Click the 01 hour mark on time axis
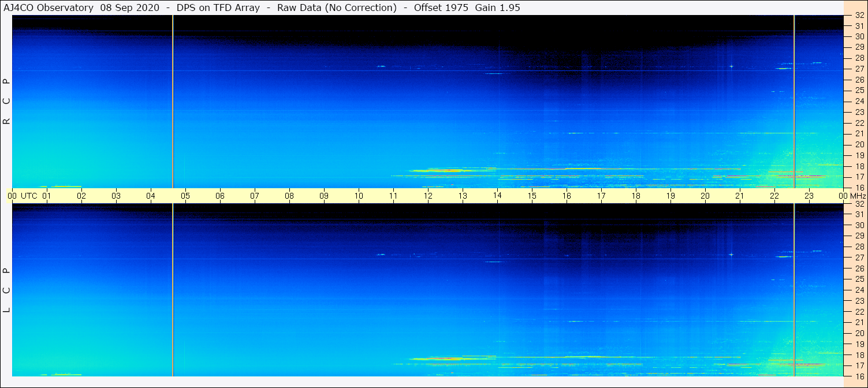 tap(47, 196)
